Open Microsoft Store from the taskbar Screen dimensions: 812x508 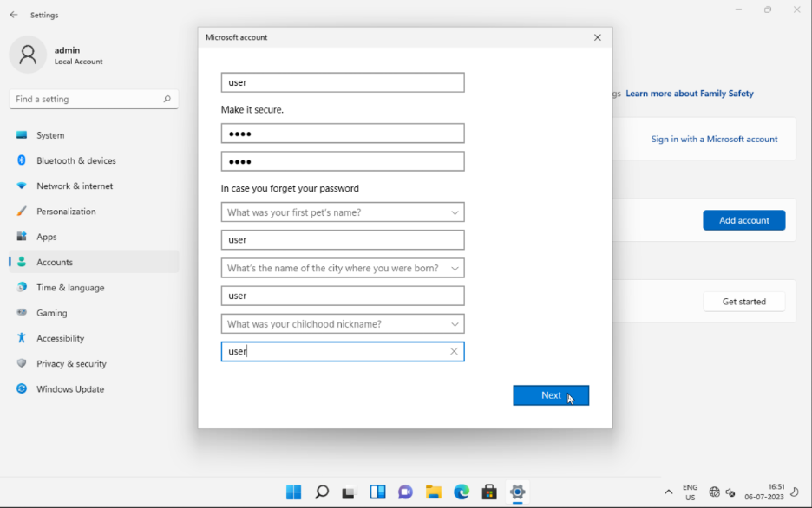[489, 492]
